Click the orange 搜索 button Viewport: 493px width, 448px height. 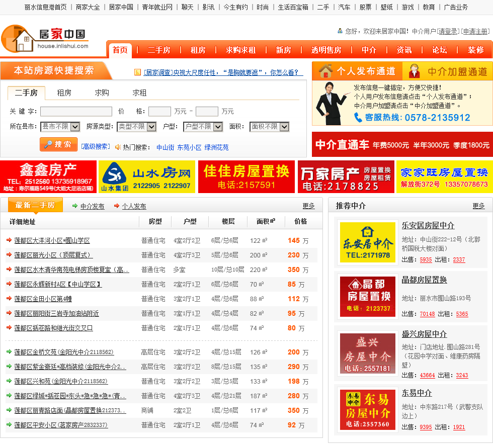(58, 144)
